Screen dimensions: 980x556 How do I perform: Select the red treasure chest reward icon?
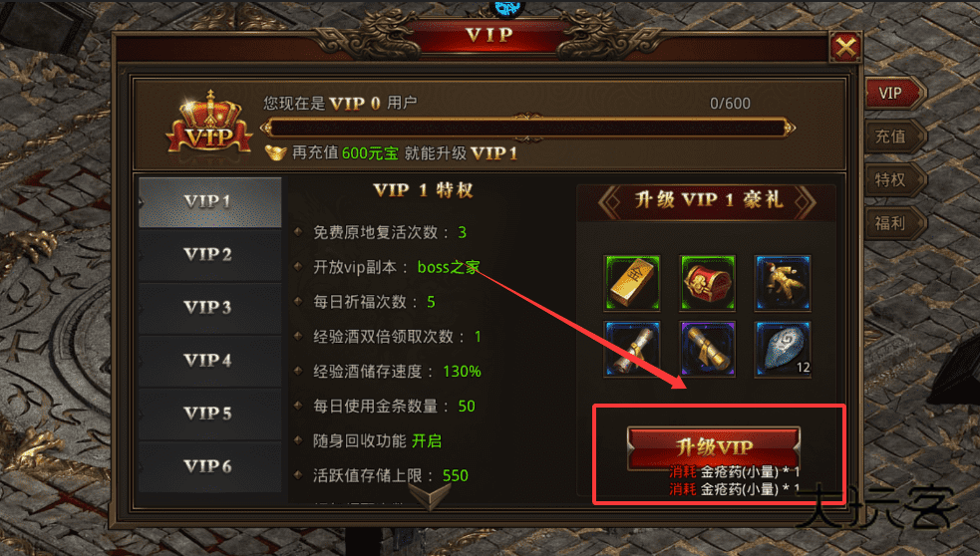tap(708, 282)
